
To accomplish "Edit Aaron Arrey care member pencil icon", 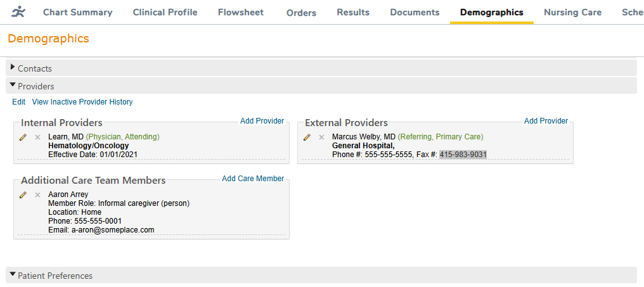I will (23, 195).
